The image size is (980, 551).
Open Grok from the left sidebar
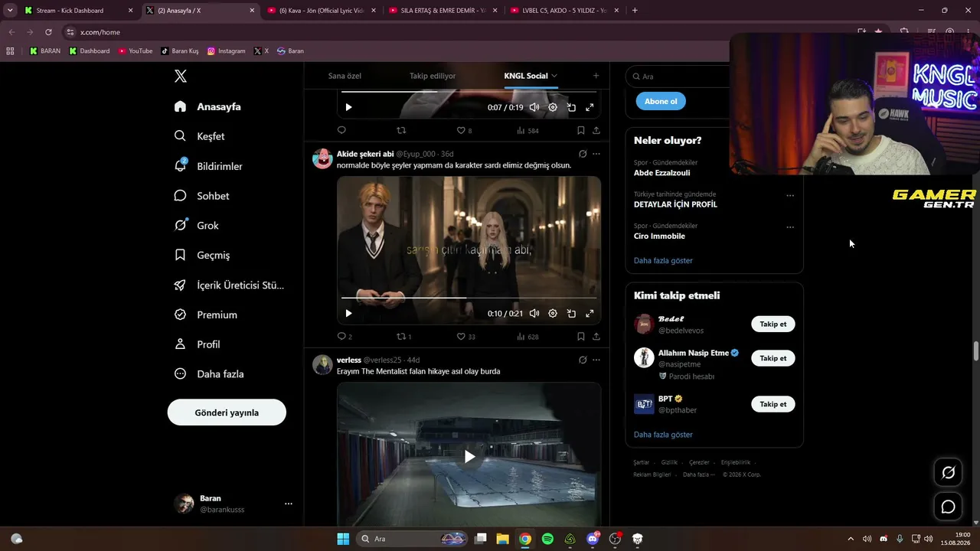(x=197, y=226)
